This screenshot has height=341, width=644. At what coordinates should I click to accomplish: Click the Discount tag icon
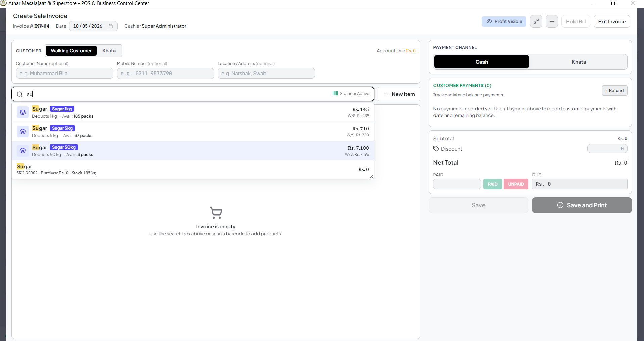coord(436,149)
